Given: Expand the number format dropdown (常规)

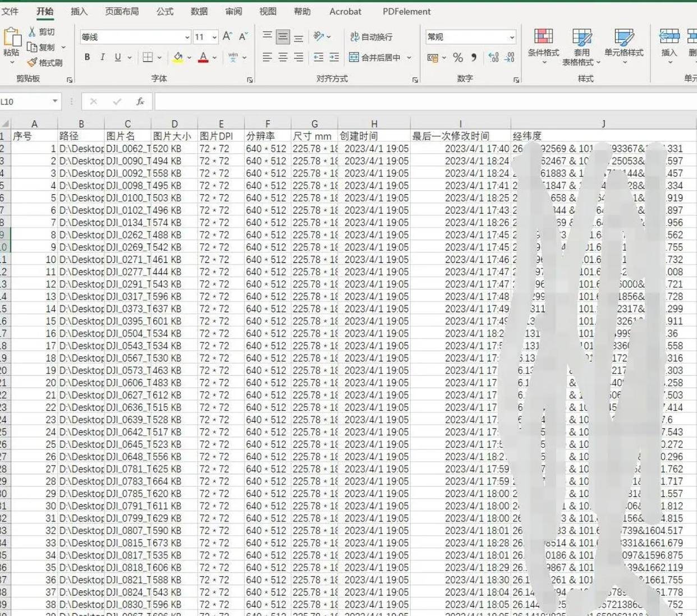Looking at the screenshot, I should (512, 37).
